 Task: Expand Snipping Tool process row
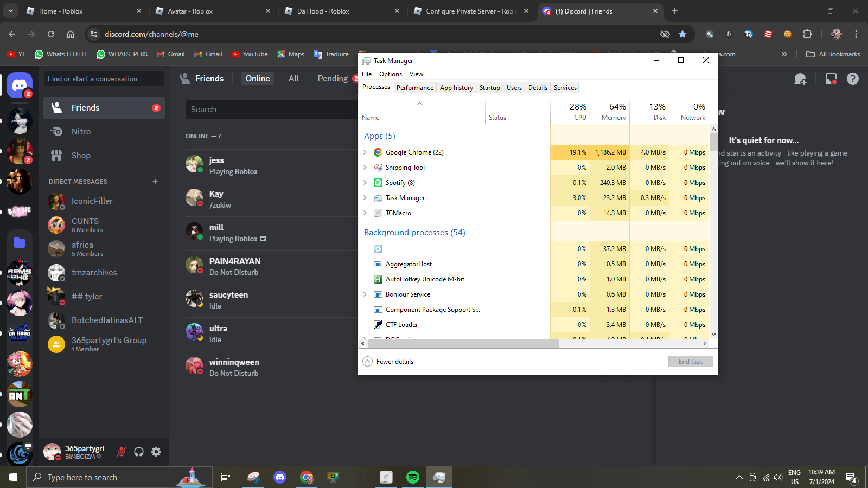coord(365,168)
